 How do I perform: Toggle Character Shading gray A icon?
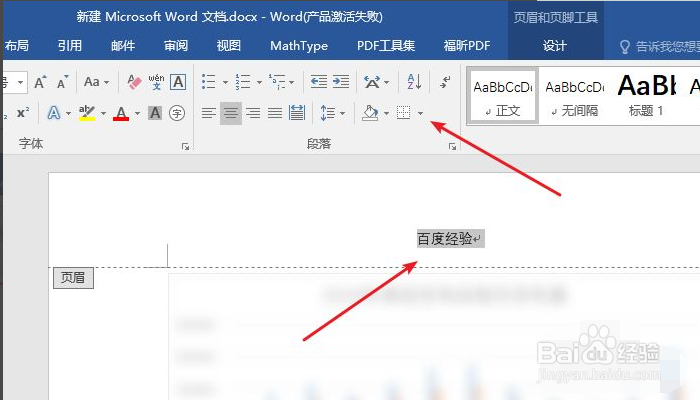pos(155,113)
